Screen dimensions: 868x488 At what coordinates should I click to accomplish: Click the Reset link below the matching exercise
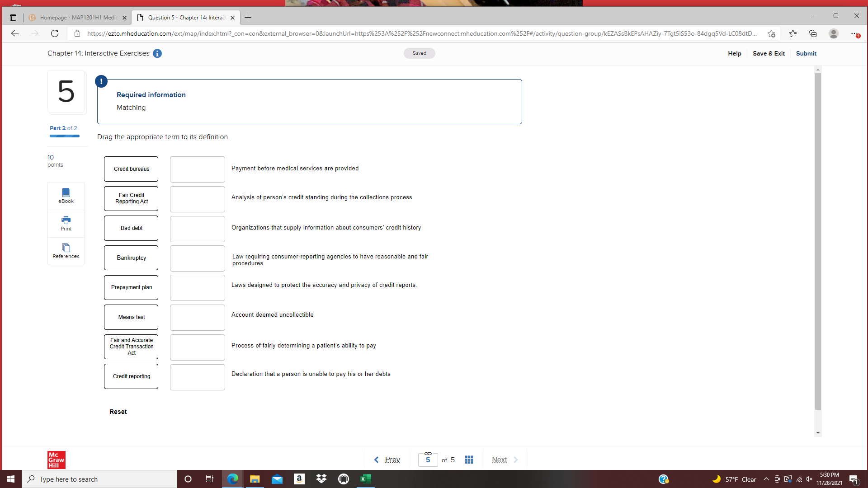pos(118,412)
